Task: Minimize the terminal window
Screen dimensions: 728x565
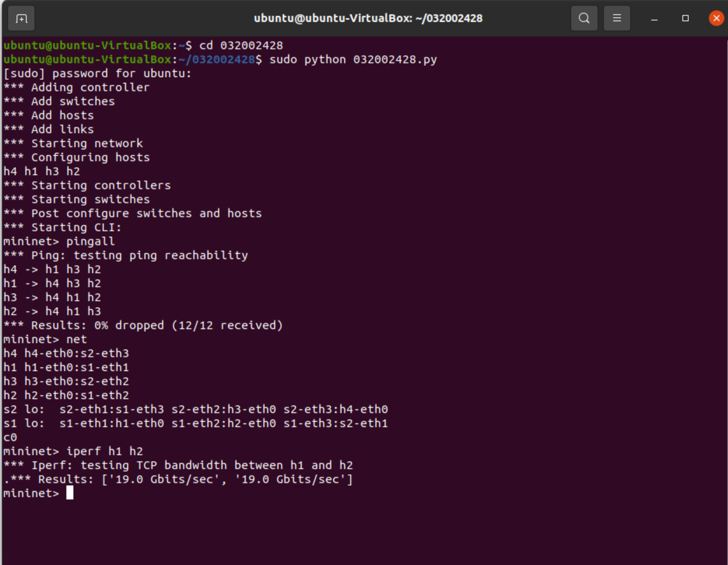Action: click(654, 19)
